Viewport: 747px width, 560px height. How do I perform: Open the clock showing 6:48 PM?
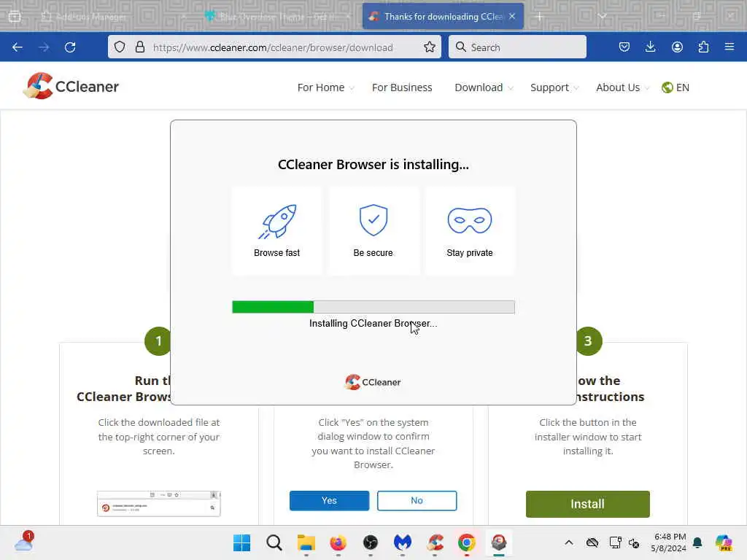[669, 542]
